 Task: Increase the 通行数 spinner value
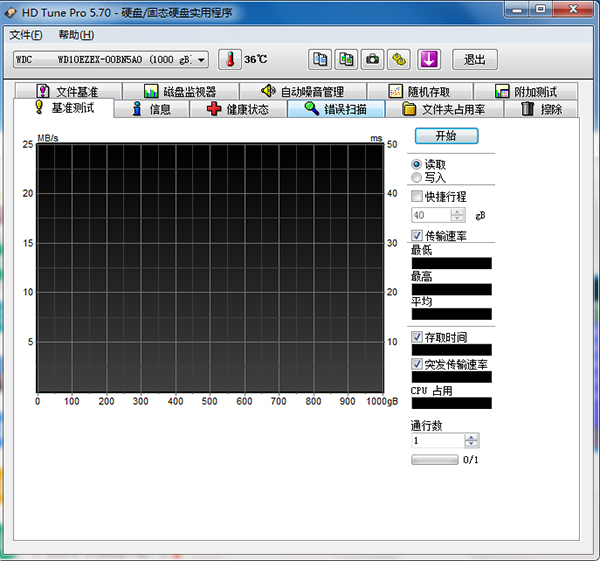471,437
